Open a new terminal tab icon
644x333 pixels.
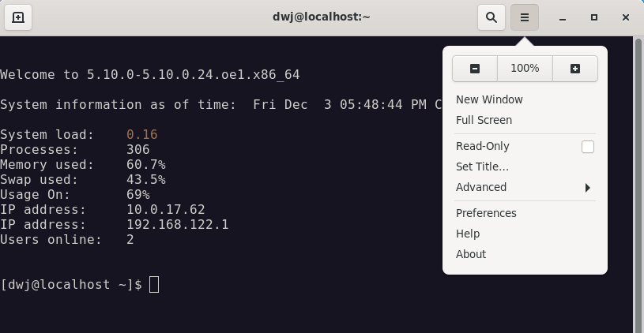pos(18,17)
